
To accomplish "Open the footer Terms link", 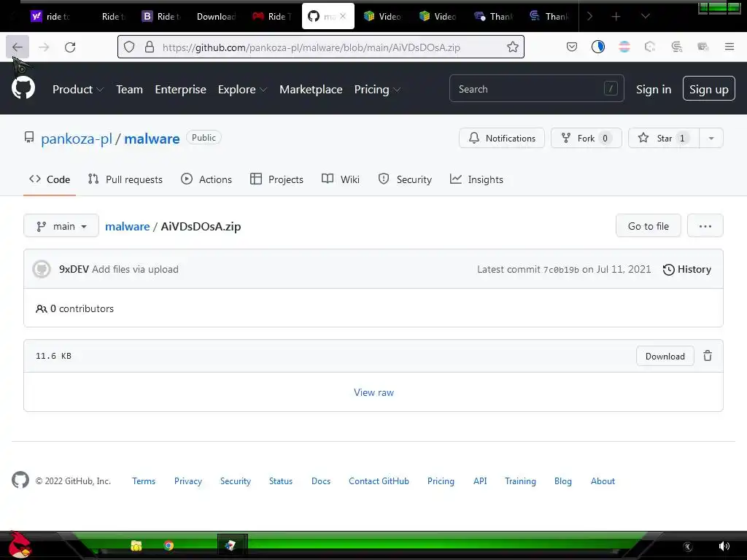I will click(x=144, y=481).
